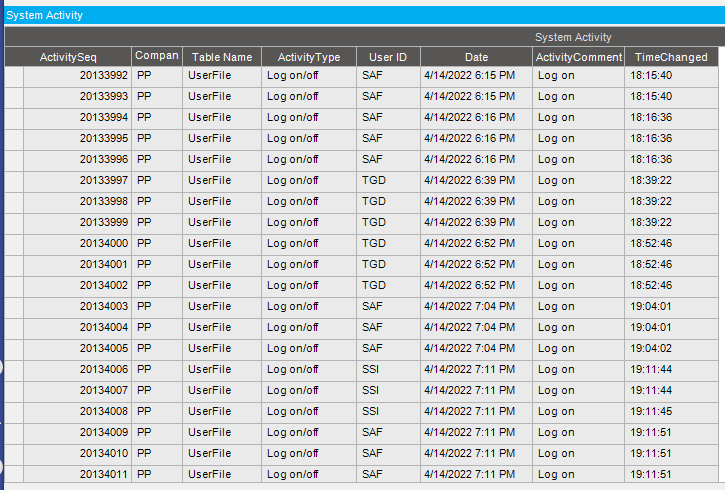
Task: Select ActivitySeq cell 20134007
Action: click(x=78, y=391)
